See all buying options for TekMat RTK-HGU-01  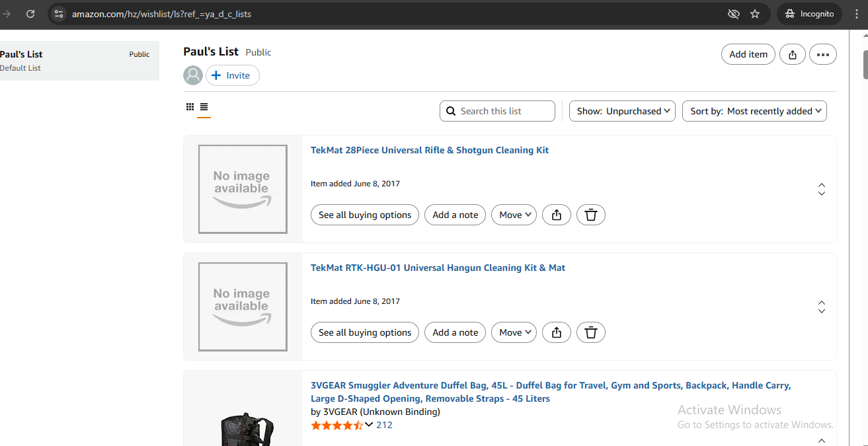pos(365,332)
